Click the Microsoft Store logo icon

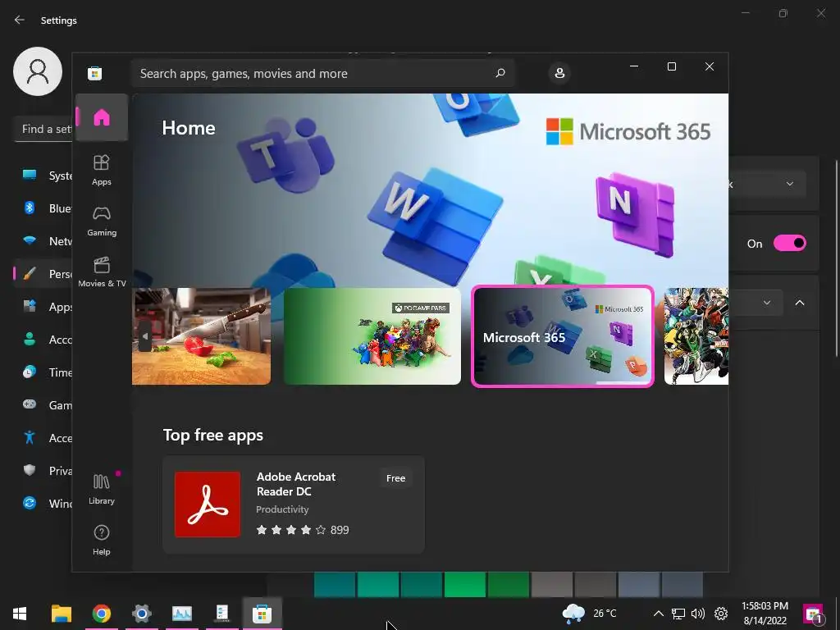coord(95,73)
